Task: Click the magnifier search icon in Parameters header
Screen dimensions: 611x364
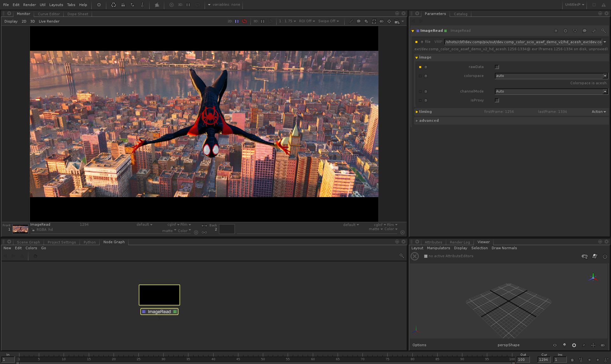Action: coord(603,31)
